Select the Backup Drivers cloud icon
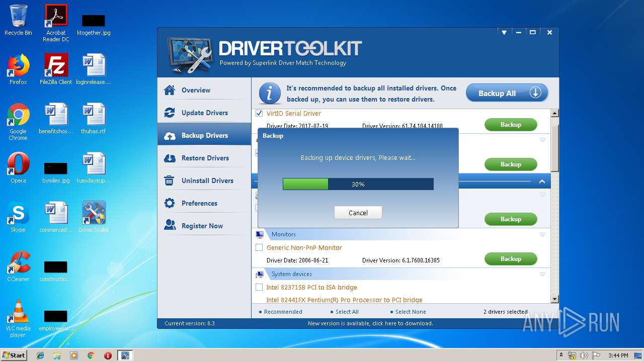This screenshot has width=644, height=362. 170,135
